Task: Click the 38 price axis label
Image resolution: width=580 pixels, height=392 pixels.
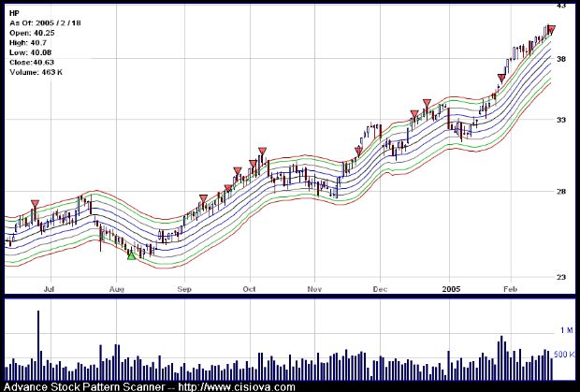Action: tap(561, 59)
